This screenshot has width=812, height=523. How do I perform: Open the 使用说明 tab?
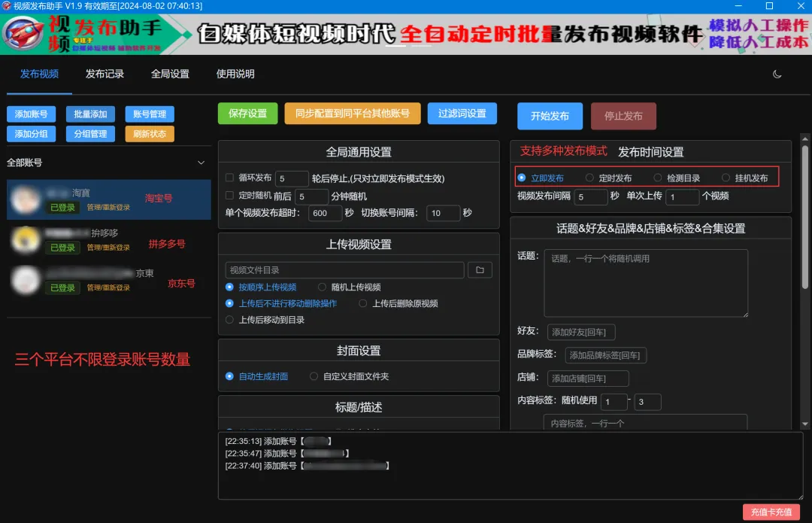(235, 74)
